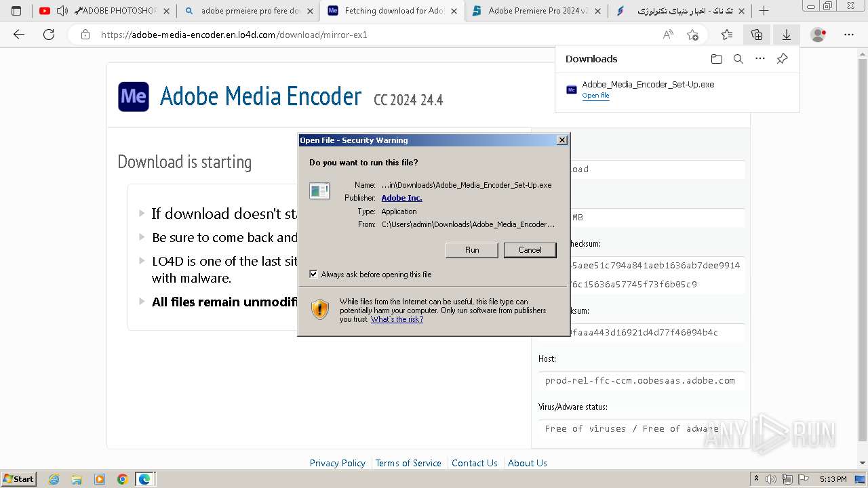Click the Run button in the security warning
The height and width of the screenshot is (488, 868).
[472, 250]
